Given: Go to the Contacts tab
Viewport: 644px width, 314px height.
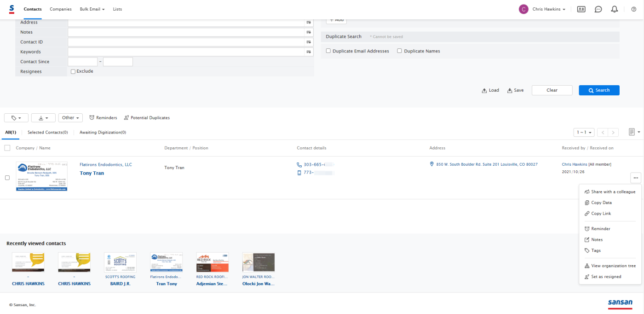Looking at the screenshot, I should click(33, 9).
